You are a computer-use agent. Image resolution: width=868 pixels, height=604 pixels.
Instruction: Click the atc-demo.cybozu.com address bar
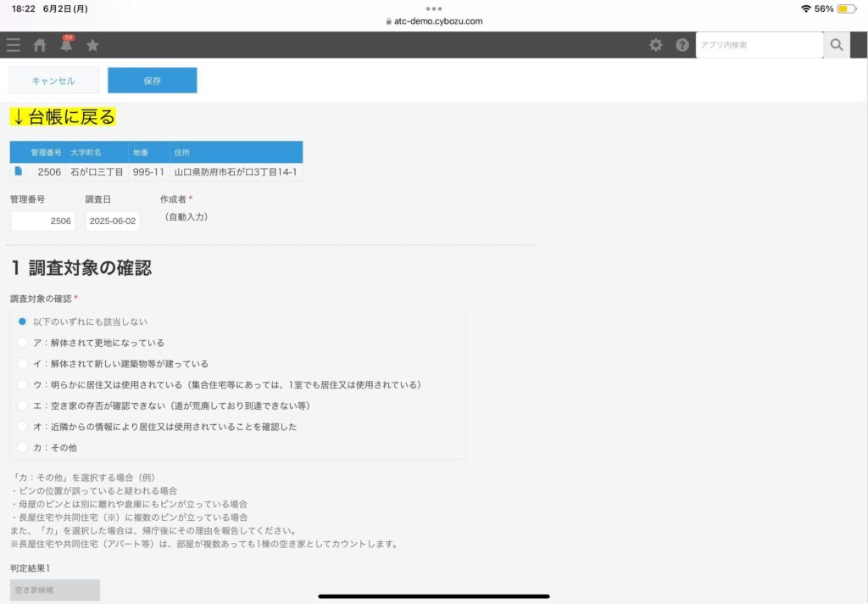[x=434, y=21]
